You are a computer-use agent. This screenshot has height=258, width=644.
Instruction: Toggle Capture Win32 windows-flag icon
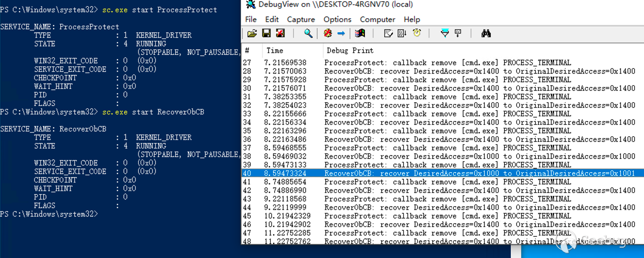pos(360,33)
